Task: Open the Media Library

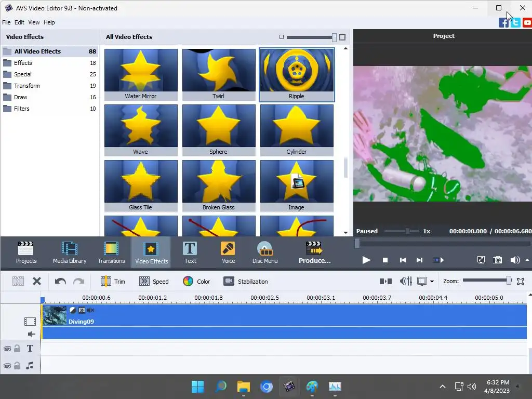Action: pos(70,252)
